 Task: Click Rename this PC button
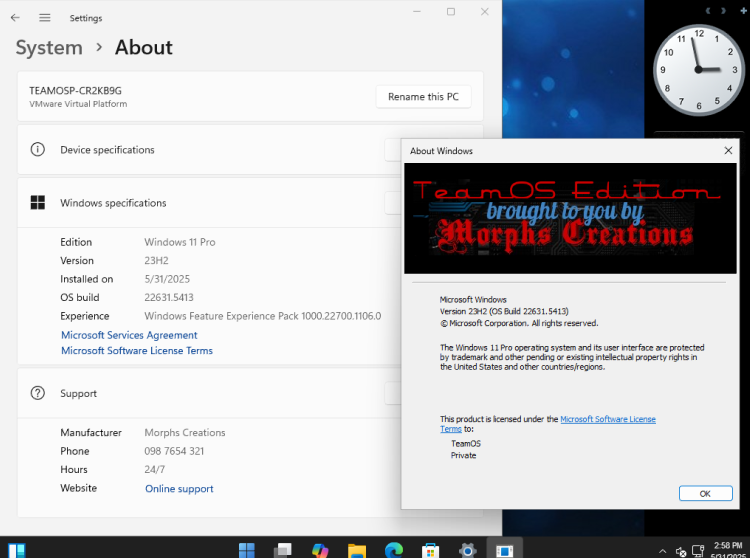pyautogui.click(x=423, y=97)
